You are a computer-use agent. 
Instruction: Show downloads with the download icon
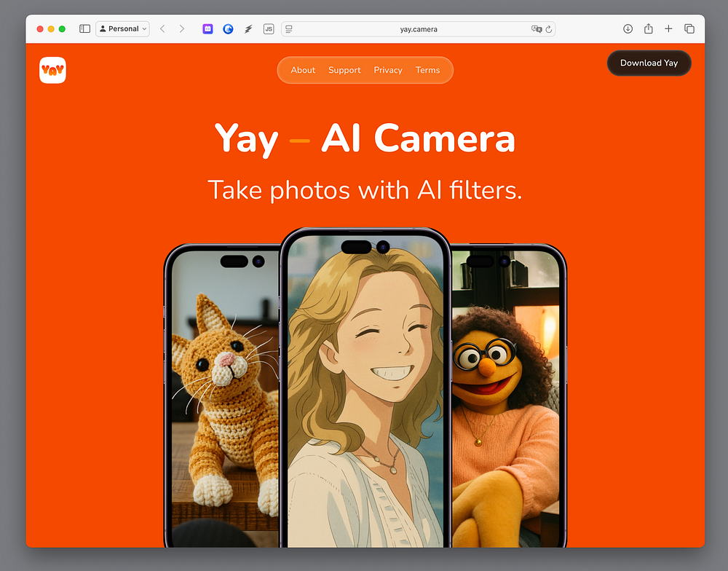coord(628,29)
